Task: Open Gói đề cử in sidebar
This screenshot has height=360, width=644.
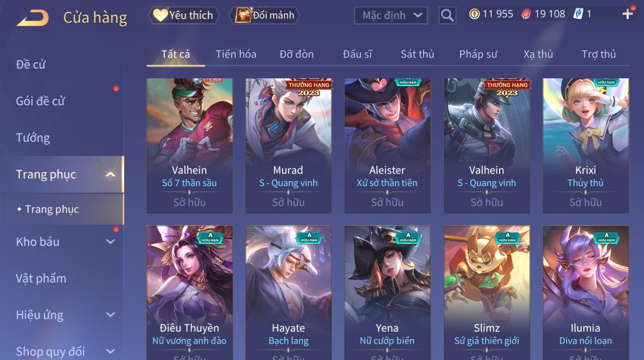Action: point(40,101)
